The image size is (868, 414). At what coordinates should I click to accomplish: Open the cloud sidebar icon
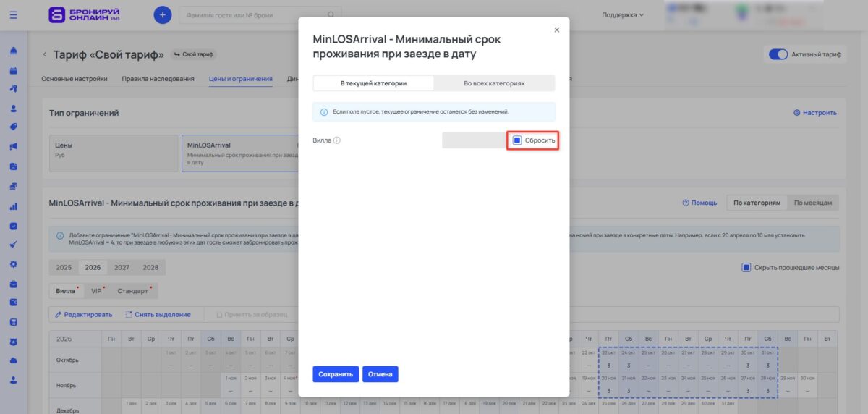pyautogui.click(x=14, y=360)
